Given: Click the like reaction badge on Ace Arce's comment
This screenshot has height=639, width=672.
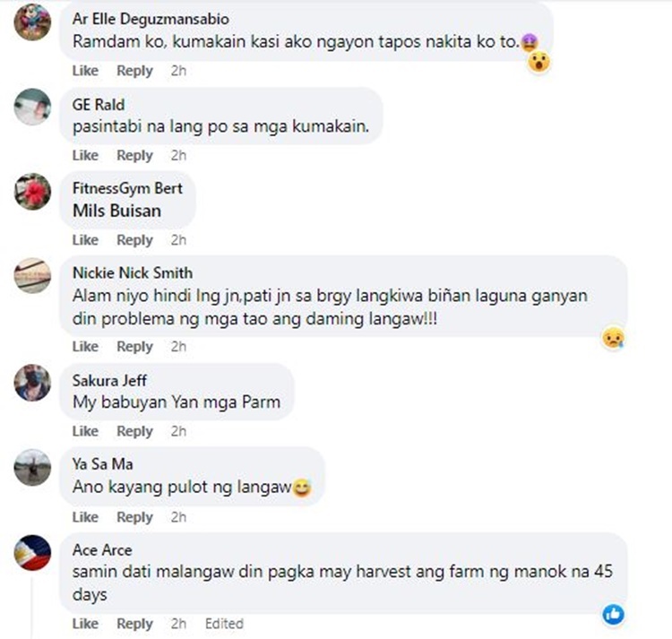Looking at the screenshot, I should (613, 615).
